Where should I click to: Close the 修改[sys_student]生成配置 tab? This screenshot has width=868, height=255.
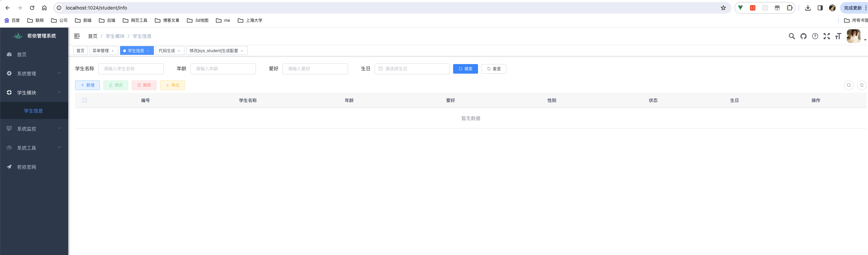pos(242,51)
